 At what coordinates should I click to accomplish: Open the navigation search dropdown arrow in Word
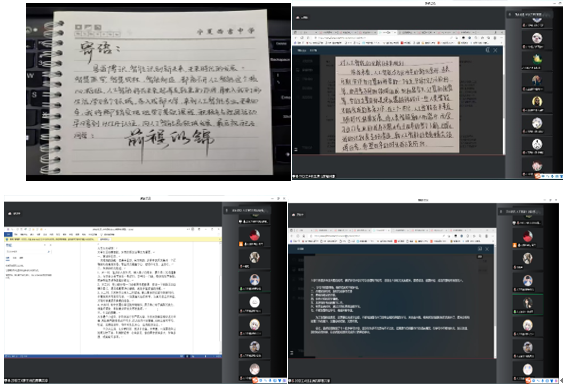click(x=48, y=252)
